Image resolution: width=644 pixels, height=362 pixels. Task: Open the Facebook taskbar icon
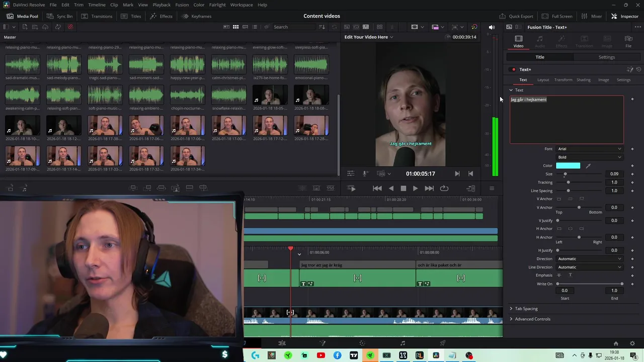[337, 355]
